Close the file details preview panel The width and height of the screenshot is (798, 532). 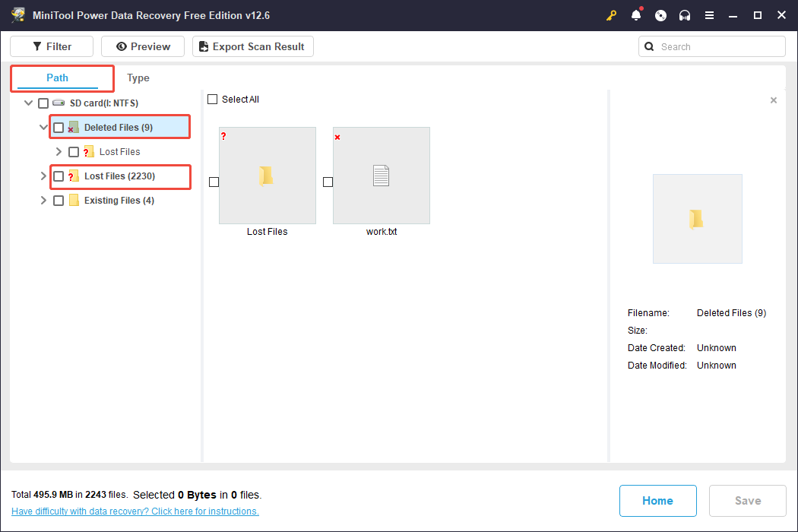[774, 100]
